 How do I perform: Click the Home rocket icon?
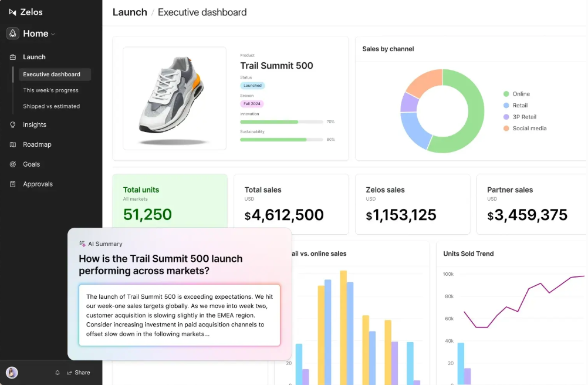pyautogui.click(x=13, y=33)
